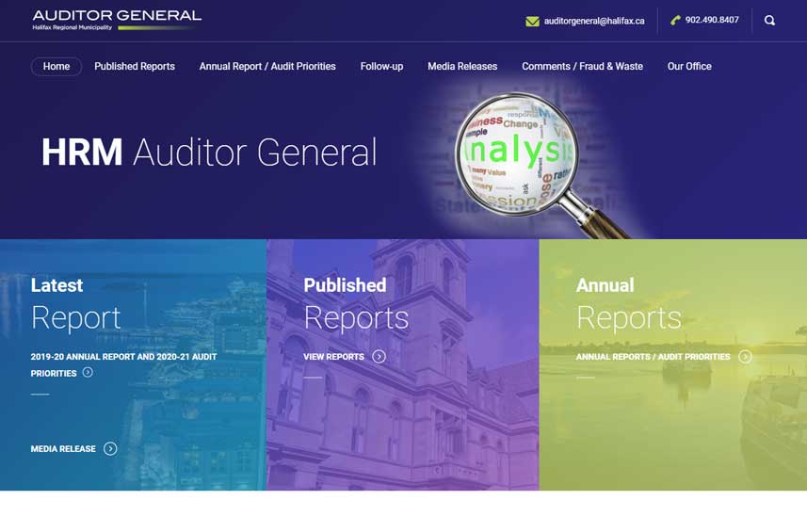
Task: Click the Annual Reports tile heading
Action: click(629, 304)
